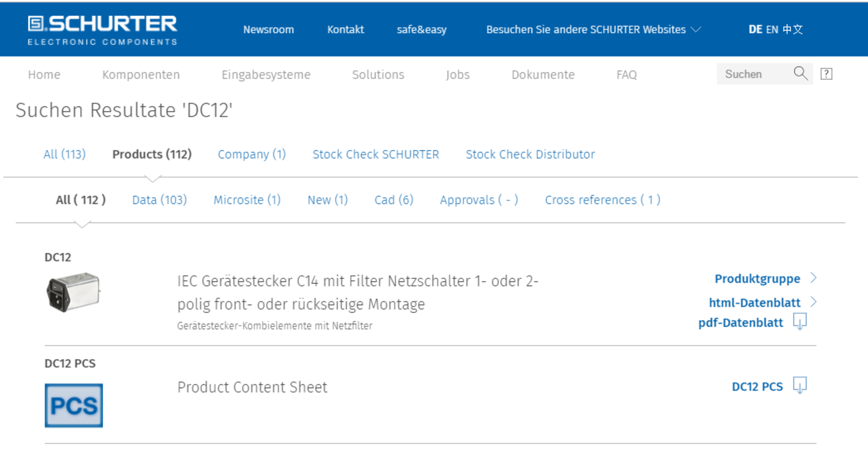Viewport: 868px width, 453px height.
Task: Filter by Cad (6)
Action: tap(394, 200)
